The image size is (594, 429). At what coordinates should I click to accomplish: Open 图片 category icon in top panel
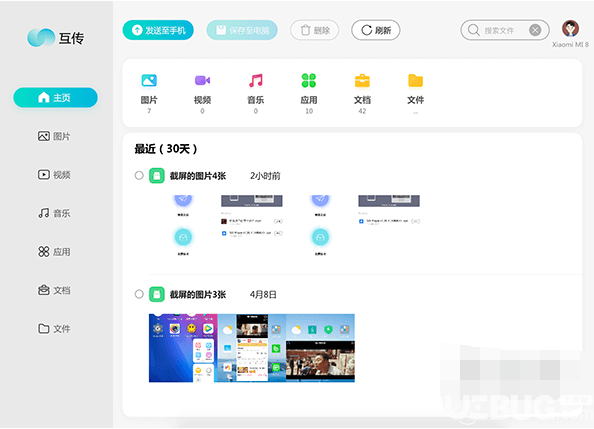point(149,81)
